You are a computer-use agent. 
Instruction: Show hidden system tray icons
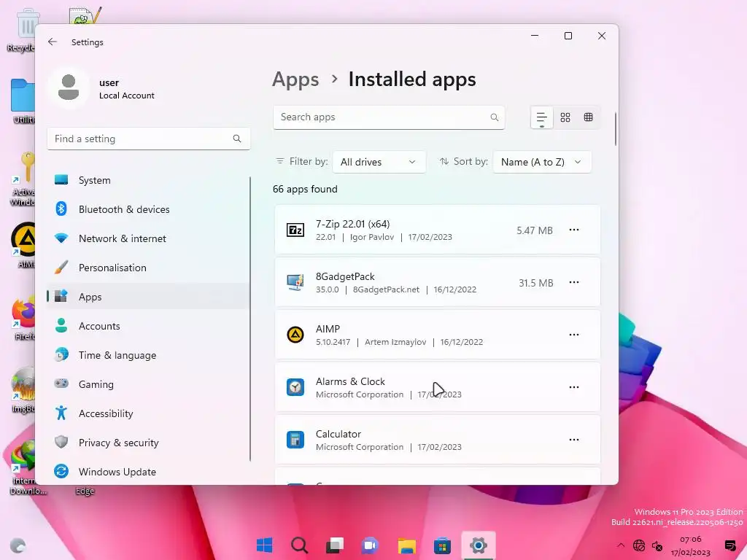tap(620, 545)
